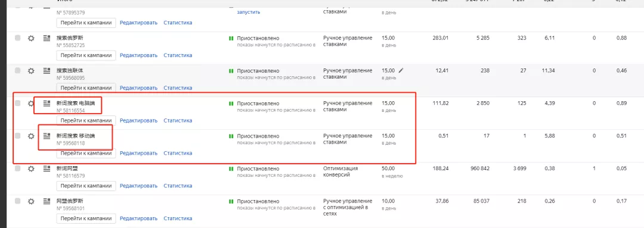644x228 pixels.
Task: Tick checkbox of campaign № 59568118
Action: tap(18, 136)
